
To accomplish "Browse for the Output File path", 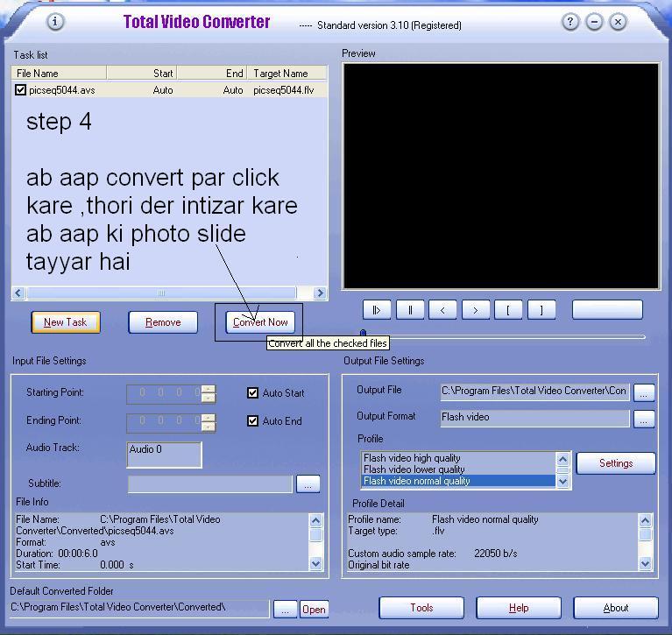I will tap(644, 392).
